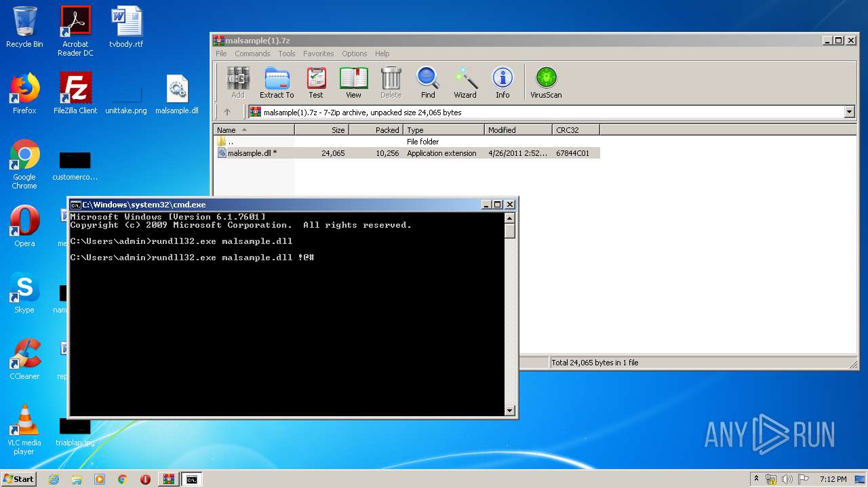Image resolution: width=868 pixels, height=488 pixels.
Task: Click the cmd.exe title bar system icon
Action: click(x=76, y=205)
